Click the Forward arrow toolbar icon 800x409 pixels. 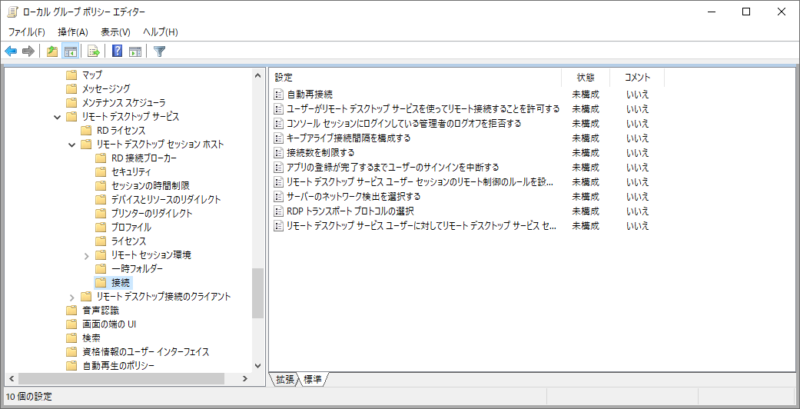pyautogui.click(x=28, y=51)
